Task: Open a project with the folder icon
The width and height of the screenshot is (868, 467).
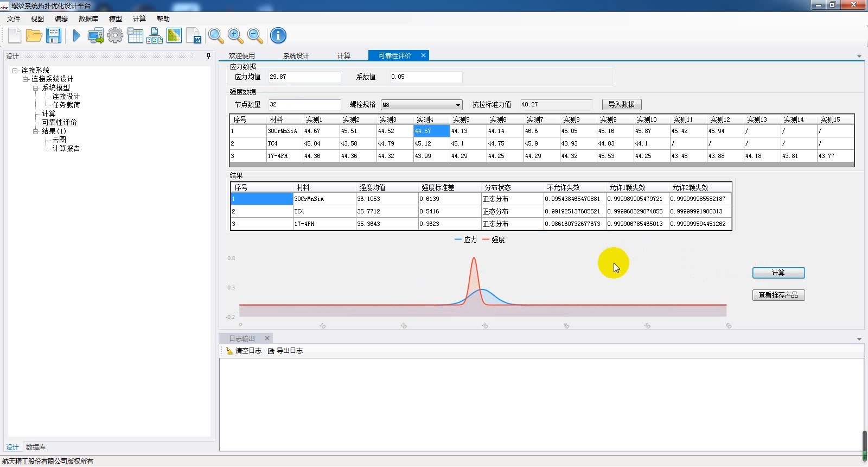Action: 34,36
